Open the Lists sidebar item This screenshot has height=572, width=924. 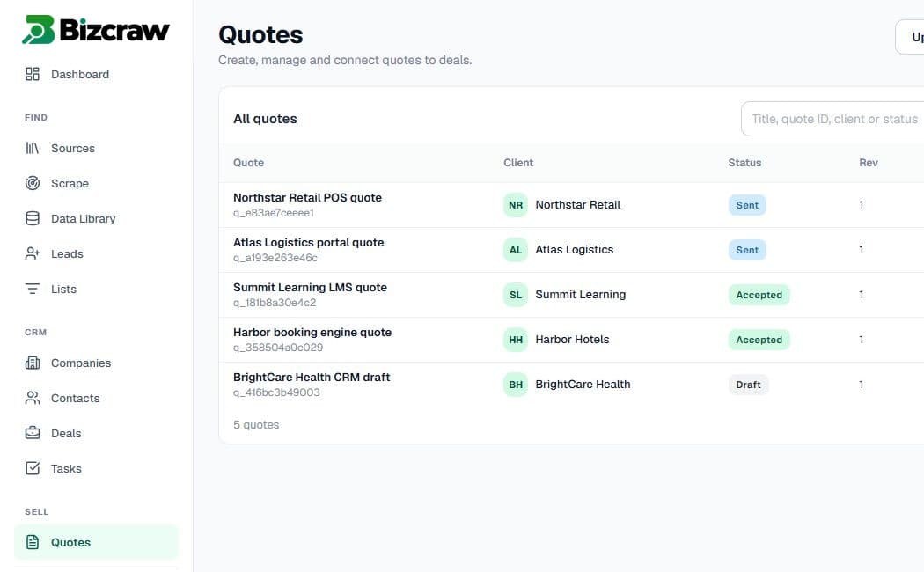96,289
